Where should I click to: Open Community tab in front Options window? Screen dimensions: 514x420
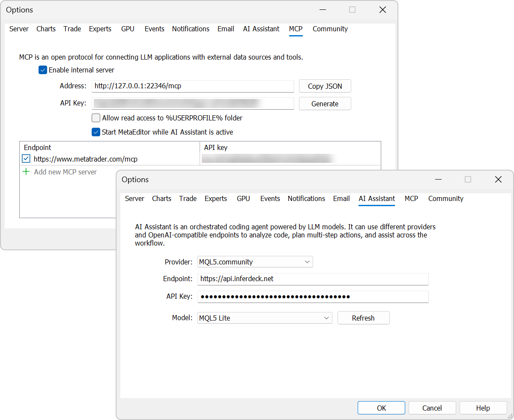point(446,198)
